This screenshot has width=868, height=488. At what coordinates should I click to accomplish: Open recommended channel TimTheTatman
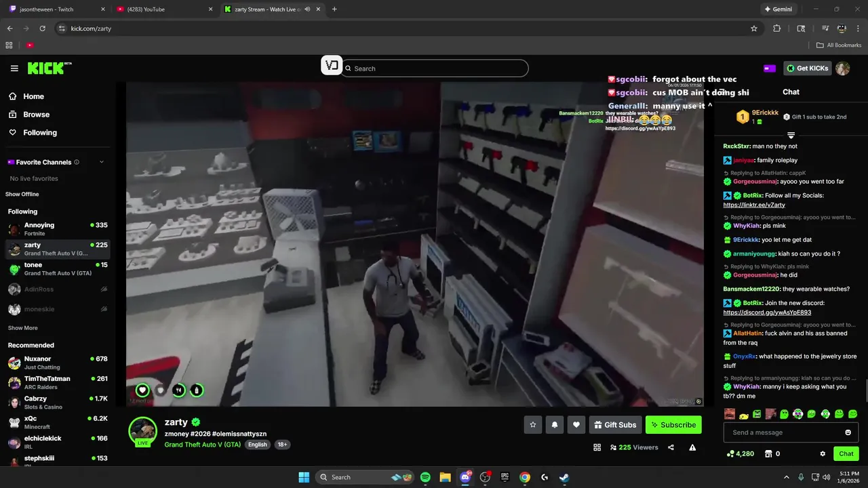tap(58, 383)
